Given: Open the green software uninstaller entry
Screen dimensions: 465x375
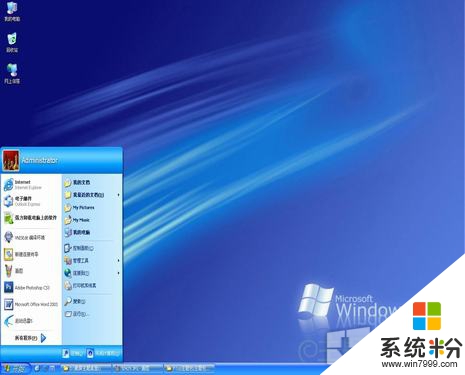Looking at the screenshot, I should coord(31,218).
